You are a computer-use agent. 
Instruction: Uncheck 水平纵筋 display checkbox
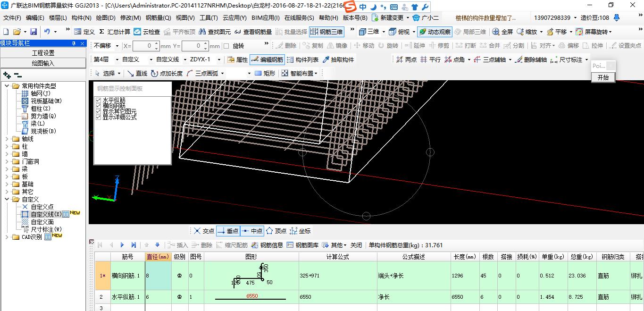(x=98, y=101)
